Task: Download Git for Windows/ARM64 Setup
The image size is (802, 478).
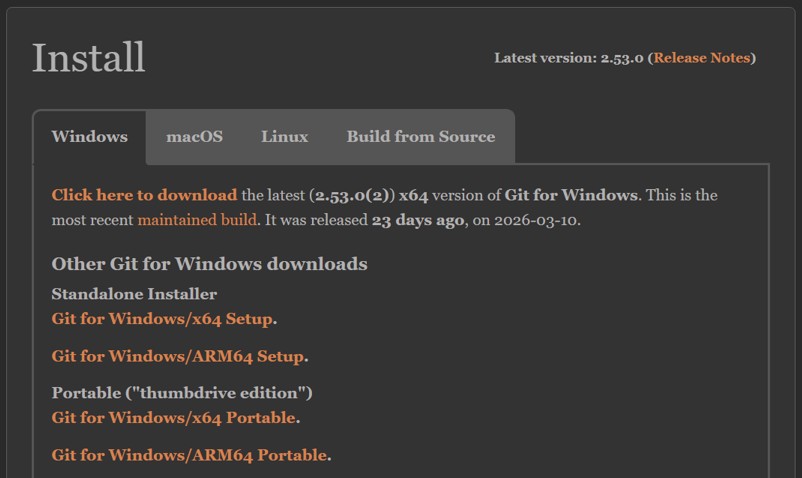Action: [178, 356]
